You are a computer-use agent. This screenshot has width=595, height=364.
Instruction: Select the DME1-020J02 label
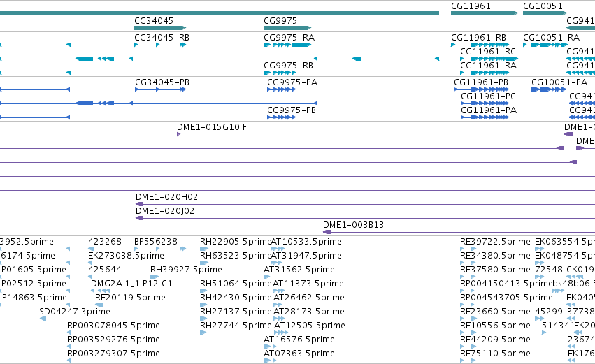pyautogui.click(x=165, y=211)
